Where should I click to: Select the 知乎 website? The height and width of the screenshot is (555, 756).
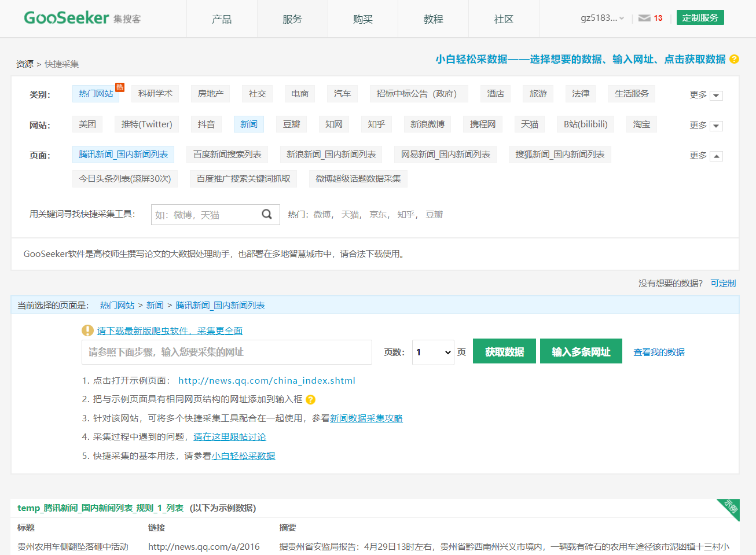[x=376, y=124]
